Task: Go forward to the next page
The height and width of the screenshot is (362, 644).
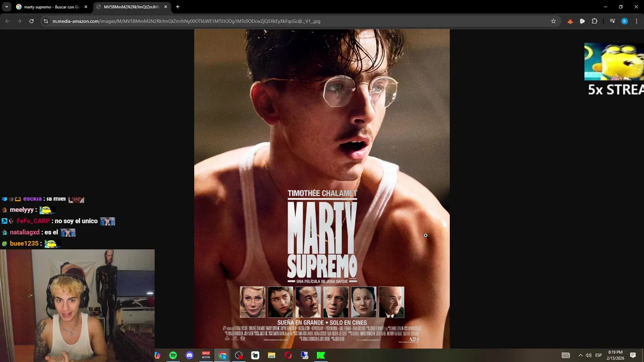Action: click(x=20, y=21)
